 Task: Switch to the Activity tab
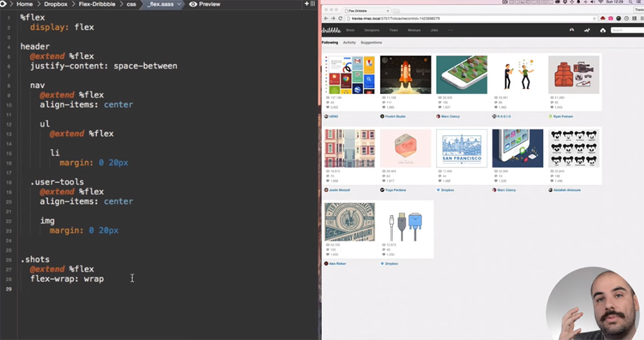(x=349, y=42)
